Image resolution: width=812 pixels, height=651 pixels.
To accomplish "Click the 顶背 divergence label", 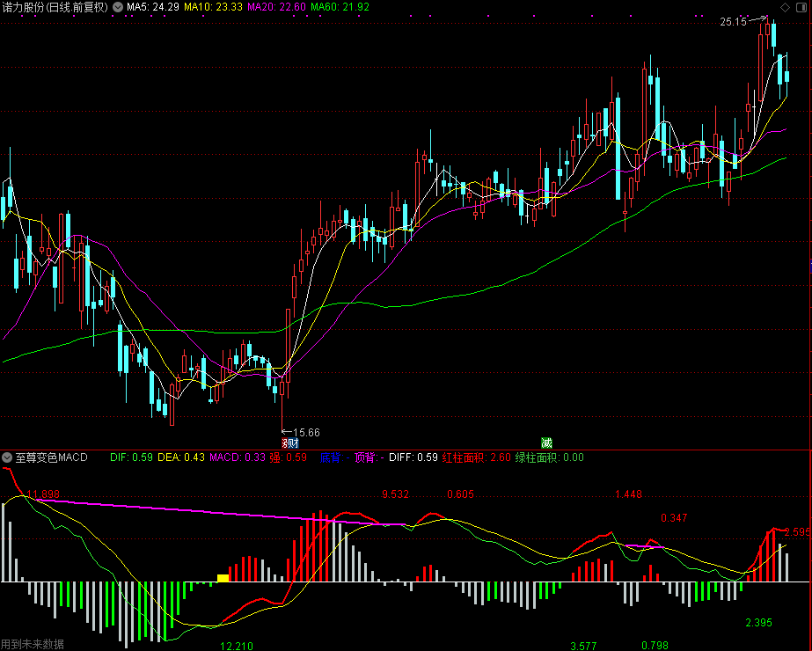I will coord(369,457).
